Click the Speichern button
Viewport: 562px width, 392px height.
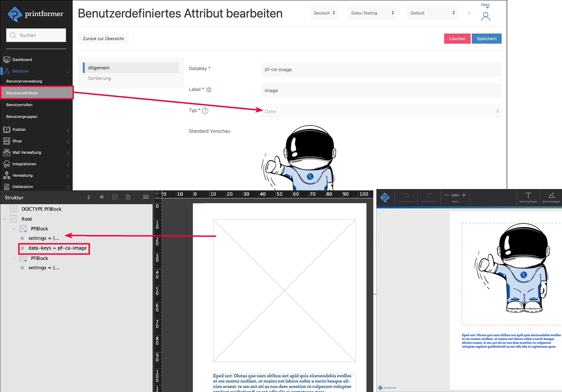click(486, 39)
